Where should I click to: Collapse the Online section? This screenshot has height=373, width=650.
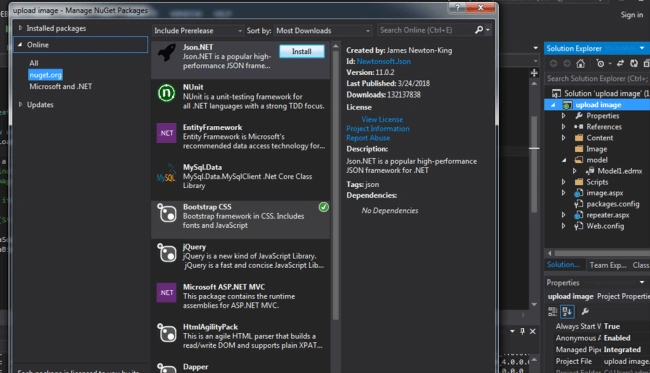pyautogui.click(x=19, y=44)
